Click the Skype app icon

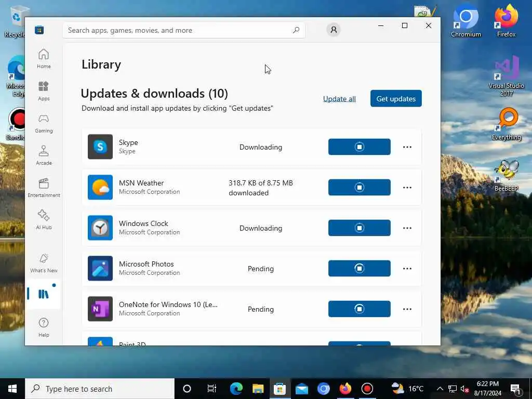[x=100, y=147]
